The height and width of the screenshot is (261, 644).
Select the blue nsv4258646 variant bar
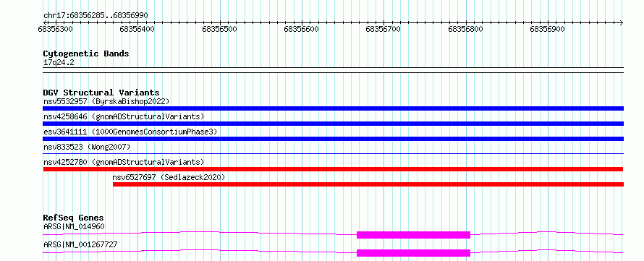pyautogui.click(x=333, y=124)
